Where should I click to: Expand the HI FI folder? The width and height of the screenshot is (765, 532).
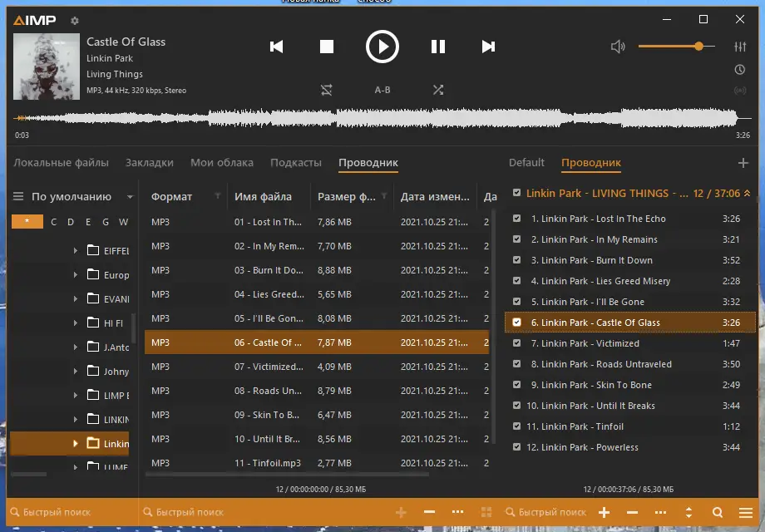click(x=75, y=323)
